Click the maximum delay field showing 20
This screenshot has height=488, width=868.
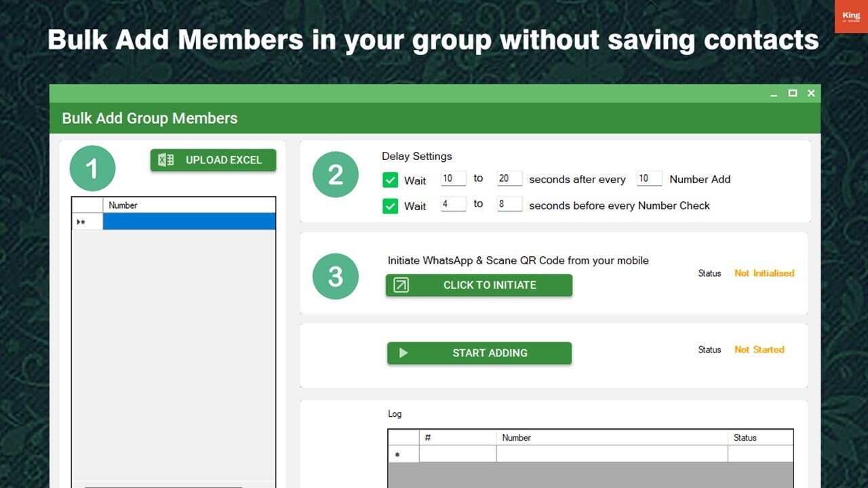pyautogui.click(x=509, y=179)
